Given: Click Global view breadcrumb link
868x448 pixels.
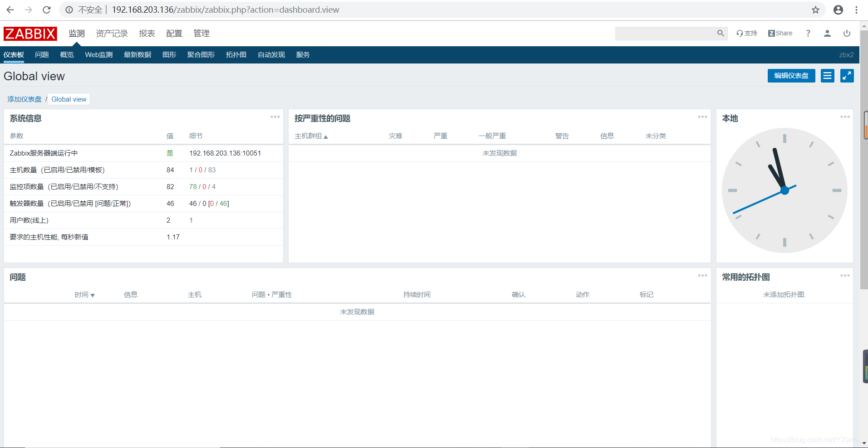Looking at the screenshot, I should pos(69,99).
